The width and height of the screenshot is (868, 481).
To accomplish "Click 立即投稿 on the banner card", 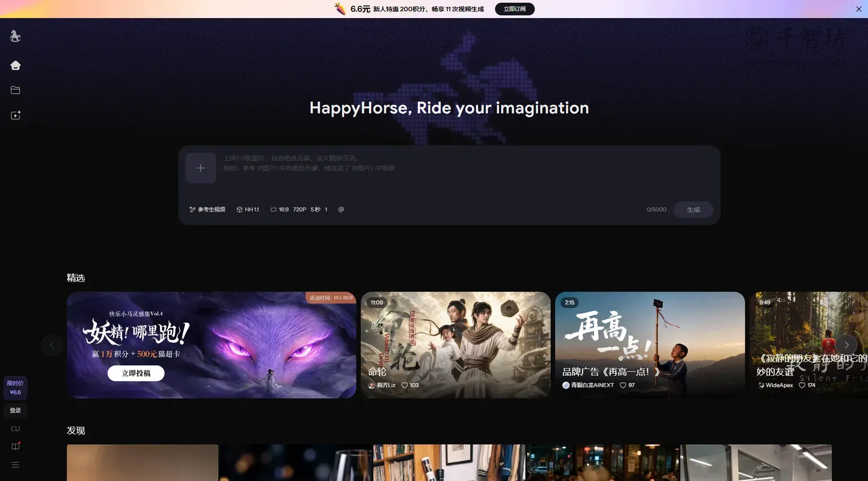I will [136, 373].
